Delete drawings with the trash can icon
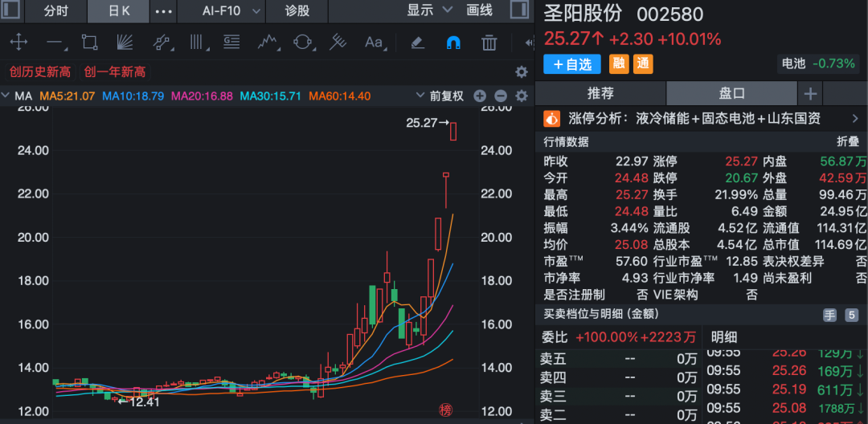The image size is (868, 424). tap(489, 43)
